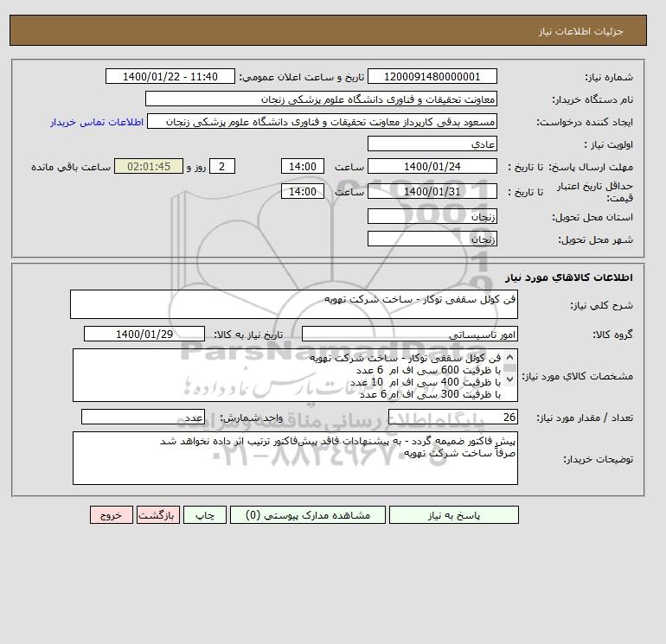This screenshot has width=666, height=644.
Task: Click label تاریخ نیاز به کالا
Action: pyautogui.click(x=248, y=335)
